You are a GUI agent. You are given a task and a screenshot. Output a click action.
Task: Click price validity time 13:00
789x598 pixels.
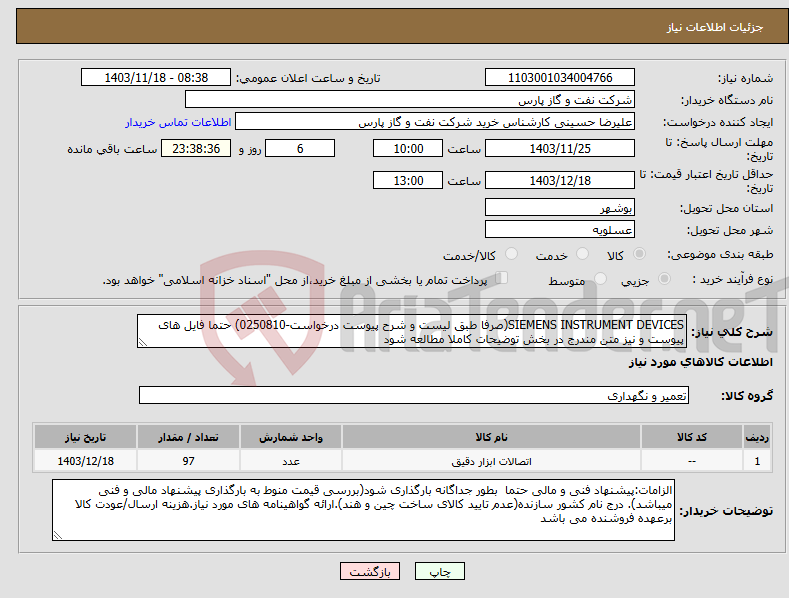[408, 180]
